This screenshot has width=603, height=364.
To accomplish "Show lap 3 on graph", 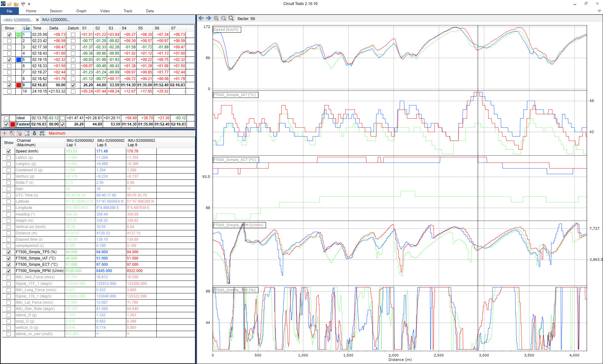I will click(9, 47).
